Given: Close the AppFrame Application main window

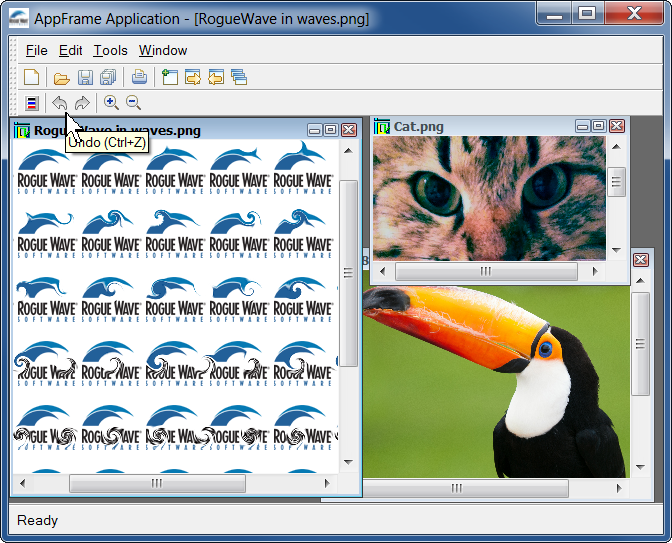Looking at the screenshot, I should 634,14.
